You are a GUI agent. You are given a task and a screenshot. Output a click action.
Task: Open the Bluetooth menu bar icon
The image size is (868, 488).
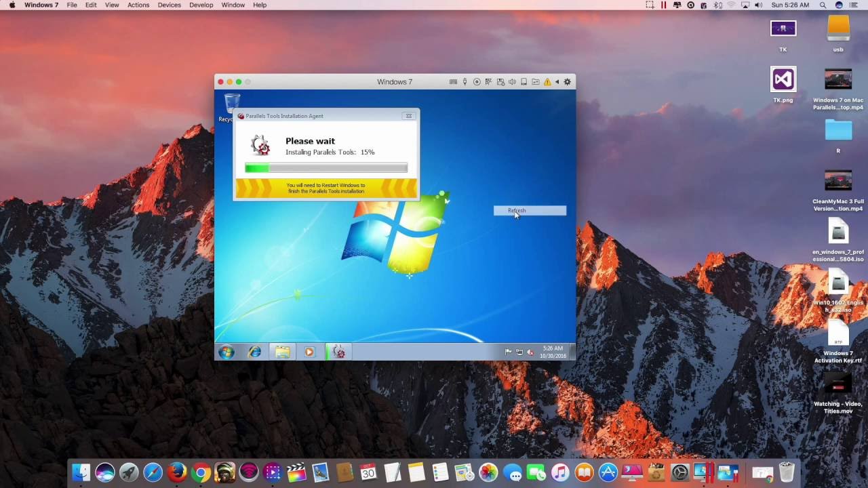coord(718,5)
